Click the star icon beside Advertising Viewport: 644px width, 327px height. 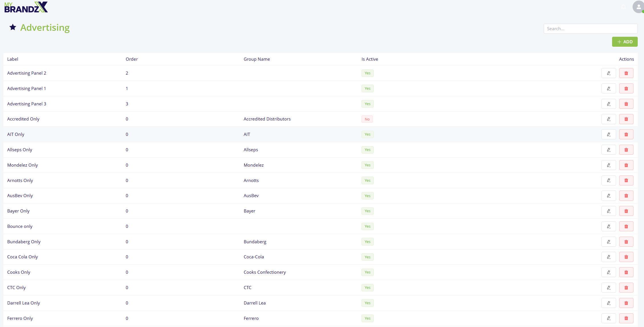13,27
